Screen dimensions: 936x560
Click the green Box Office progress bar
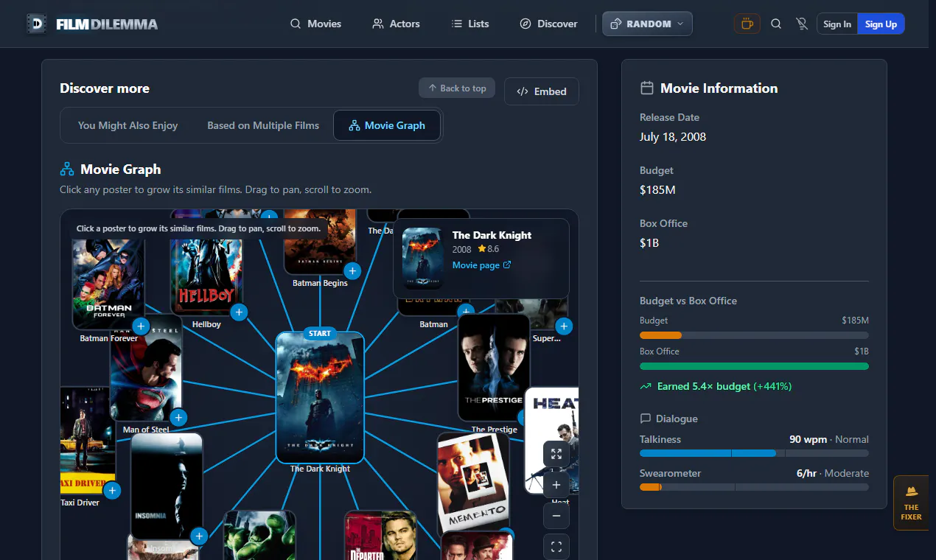[754, 366]
